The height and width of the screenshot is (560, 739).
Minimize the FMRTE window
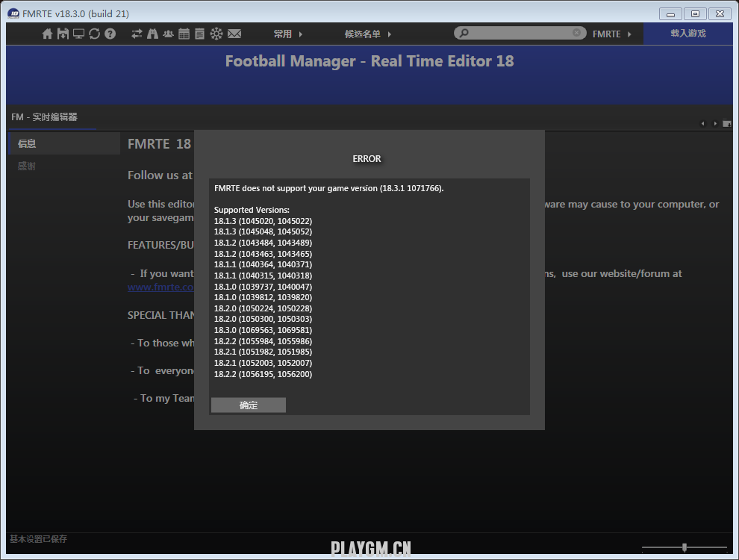(670, 13)
